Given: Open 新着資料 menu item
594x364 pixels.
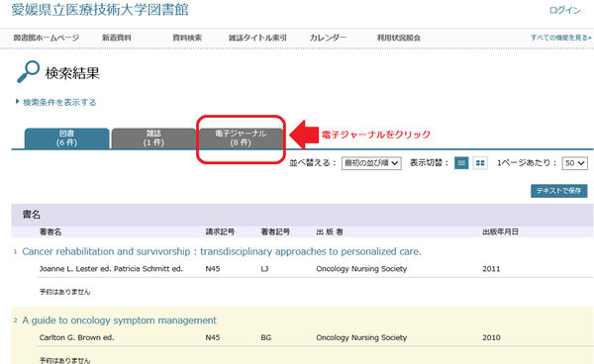Looking at the screenshot, I should click(x=117, y=38).
